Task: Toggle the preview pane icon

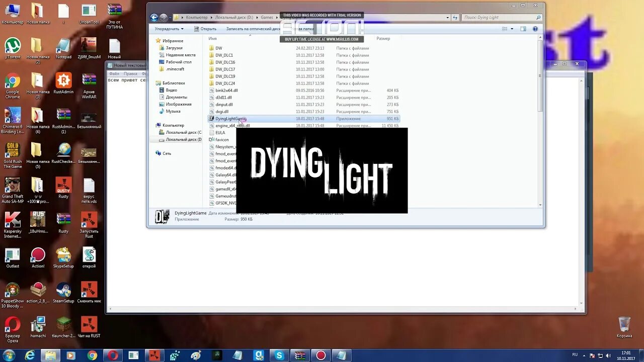Action: [523, 29]
